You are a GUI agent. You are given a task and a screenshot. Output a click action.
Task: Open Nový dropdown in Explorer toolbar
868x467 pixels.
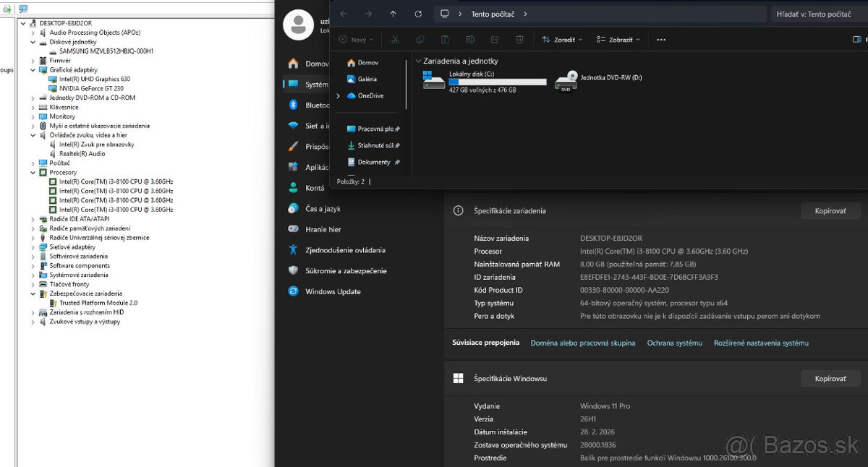pyautogui.click(x=356, y=40)
